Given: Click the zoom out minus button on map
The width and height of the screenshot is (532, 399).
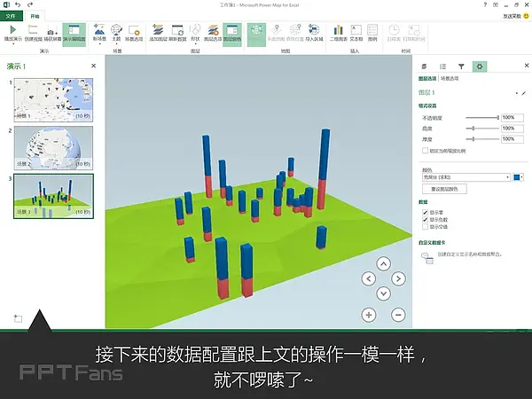Looking at the screenshot, I should tap(398, 314).
